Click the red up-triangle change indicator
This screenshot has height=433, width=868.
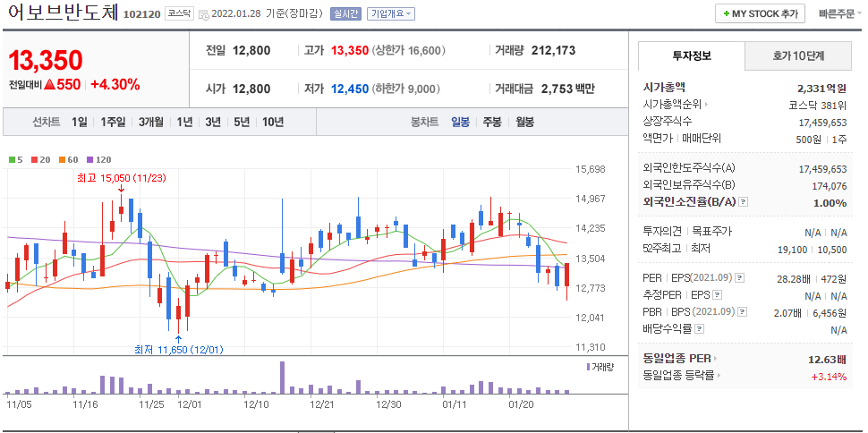coord(50,85)
